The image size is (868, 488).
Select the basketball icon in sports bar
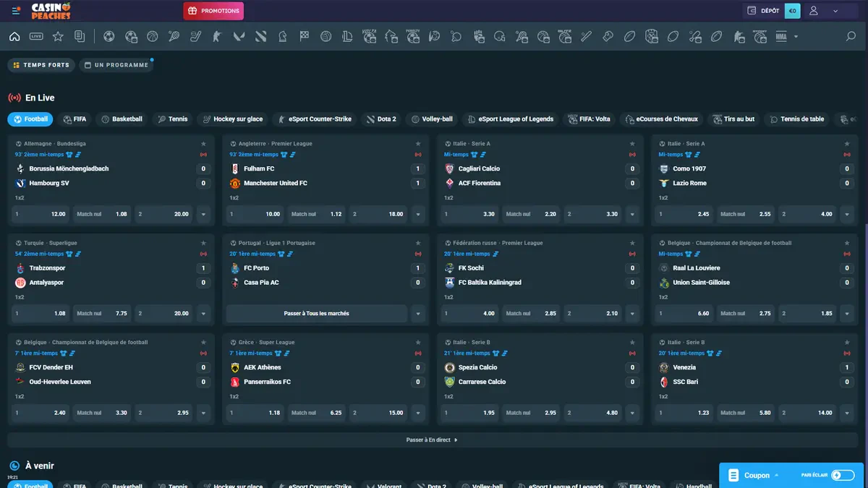pyautogui.click(x=153, y=36)
